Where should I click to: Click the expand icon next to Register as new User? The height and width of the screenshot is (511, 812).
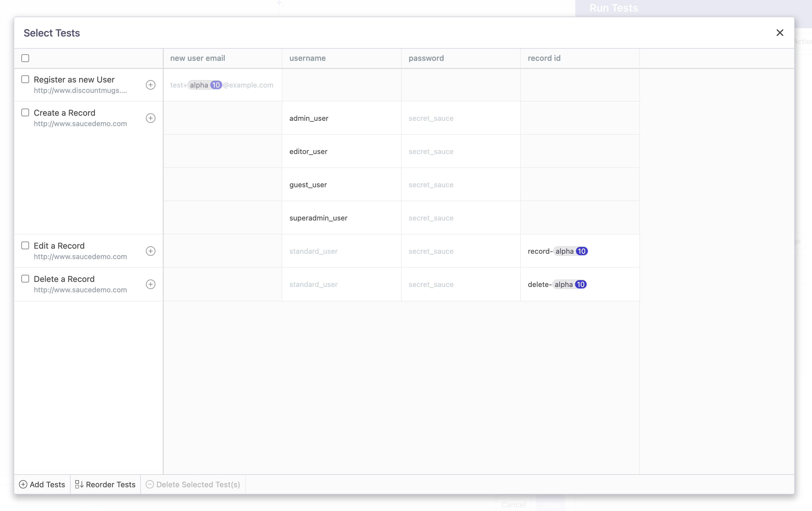(x=150, y=85)
